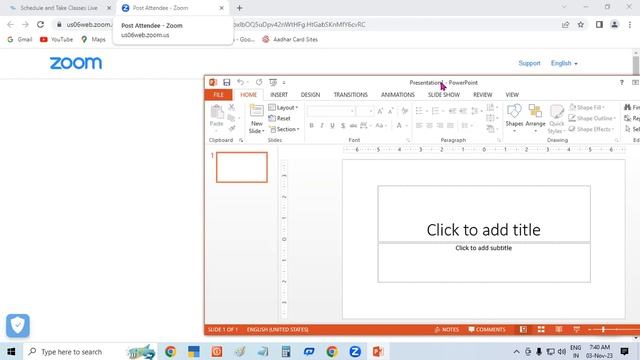Open the YouTube bookmark
640x360 pixels.
[56, 40]
